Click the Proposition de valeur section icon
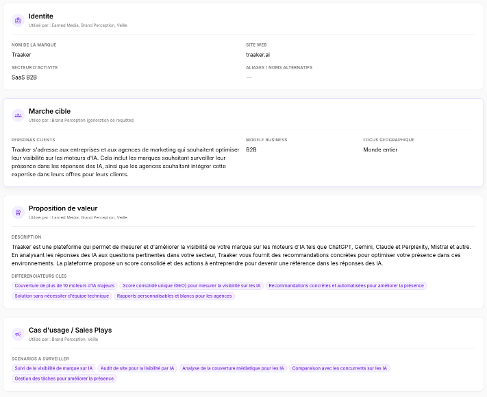The width and height of the screenshot is (487, 397). (x=18, y=212)
